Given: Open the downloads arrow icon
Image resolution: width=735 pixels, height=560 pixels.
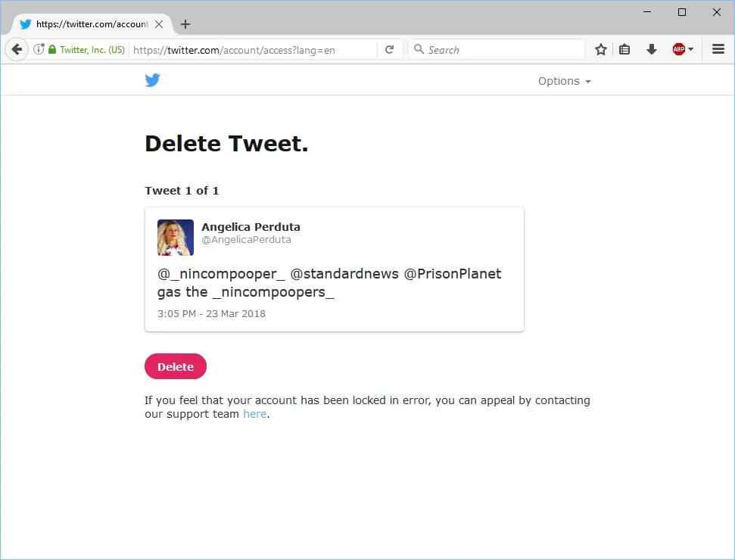Looking at the screenshot, I should pos(652,49).
